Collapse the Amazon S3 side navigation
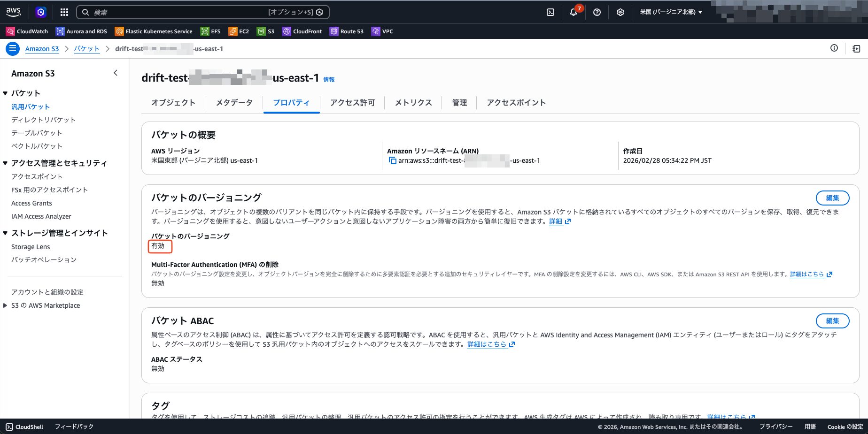Image resolution: width=868 pixels, height=434 pixels. [116, 73]
